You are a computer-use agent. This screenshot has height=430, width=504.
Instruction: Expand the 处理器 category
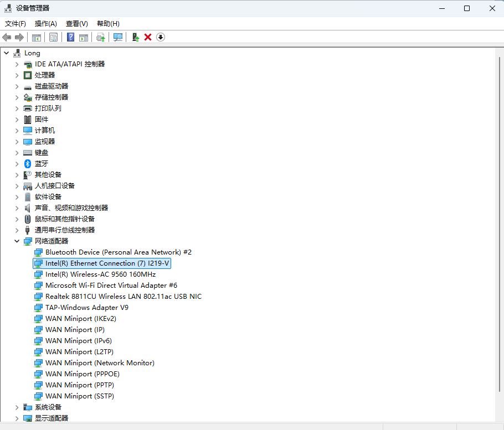coord(17,75)
